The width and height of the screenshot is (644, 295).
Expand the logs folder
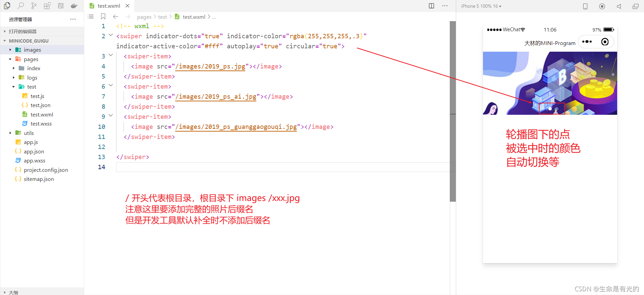click(13, 78)
